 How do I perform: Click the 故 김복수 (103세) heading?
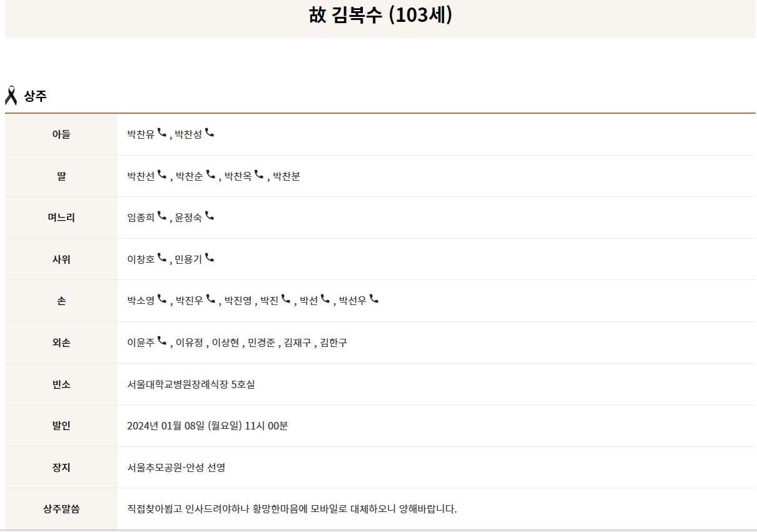[380, 16]
